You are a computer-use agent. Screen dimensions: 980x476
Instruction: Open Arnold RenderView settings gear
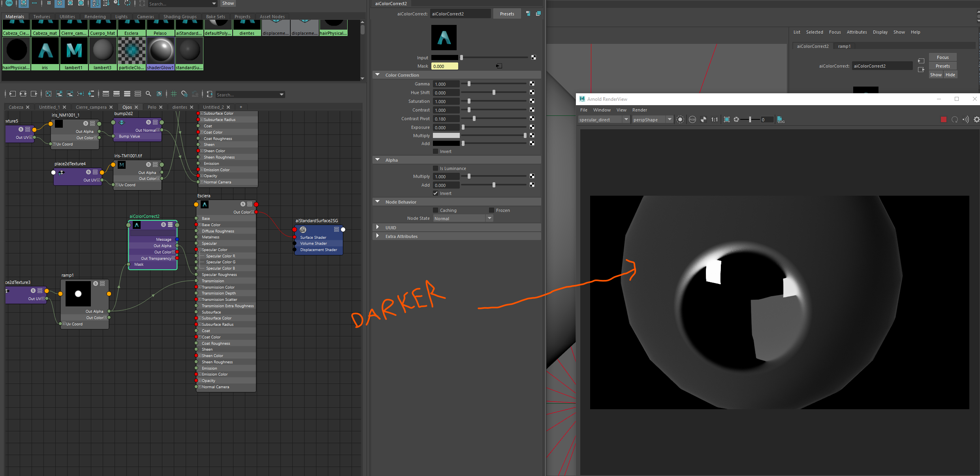(976, 119)
